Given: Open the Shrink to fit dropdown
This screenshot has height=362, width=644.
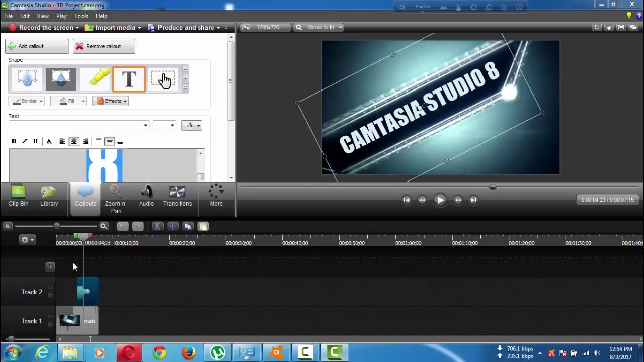Looking at the screenshot, I should tap(320, 27).
